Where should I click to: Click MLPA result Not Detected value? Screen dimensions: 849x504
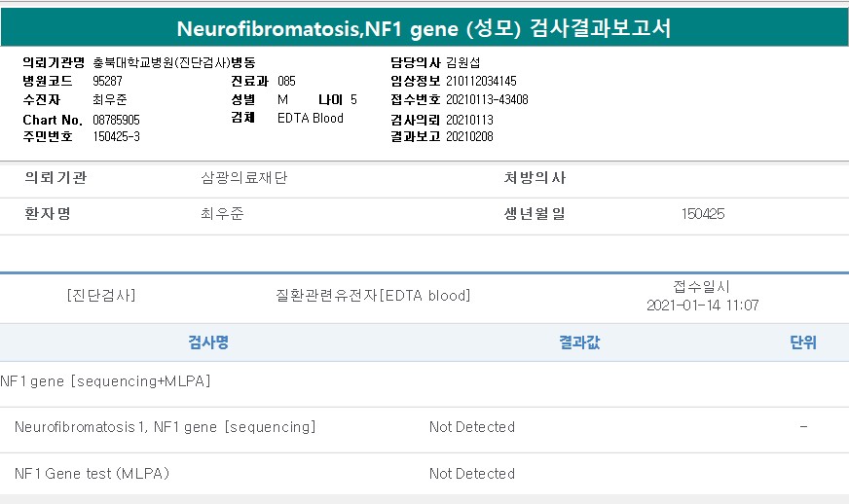click(x=471, y=474)
